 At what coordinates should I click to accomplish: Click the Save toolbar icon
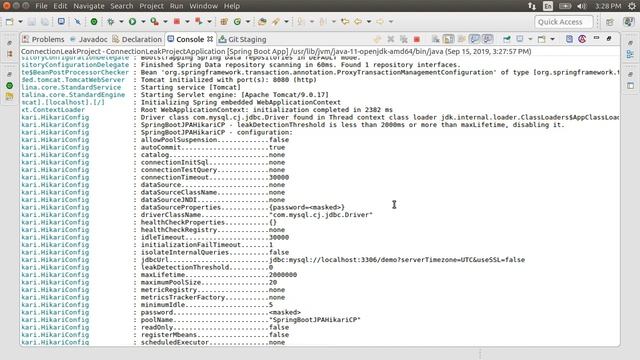tap(31, 22)
